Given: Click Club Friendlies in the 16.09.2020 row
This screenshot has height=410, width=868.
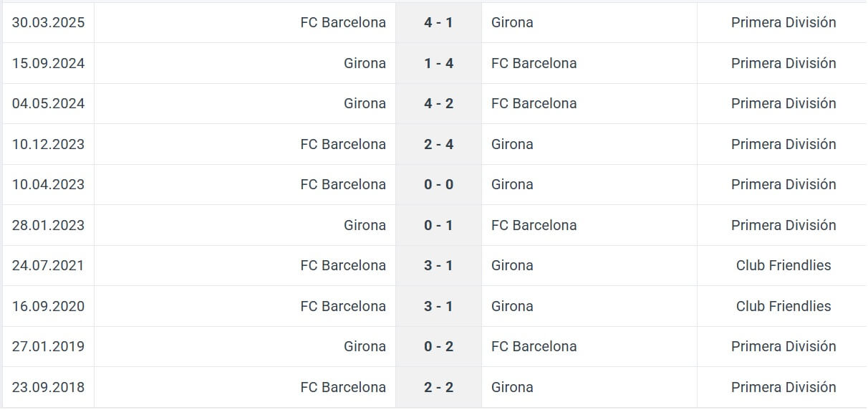Looking at the screenshot, I should 783,306.
